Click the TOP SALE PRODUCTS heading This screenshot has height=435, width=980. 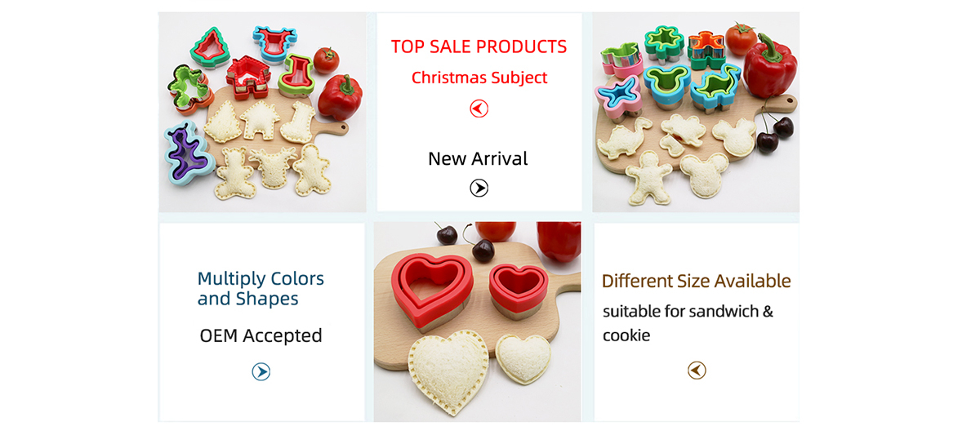pyautogui.click(x=479, y=47)
